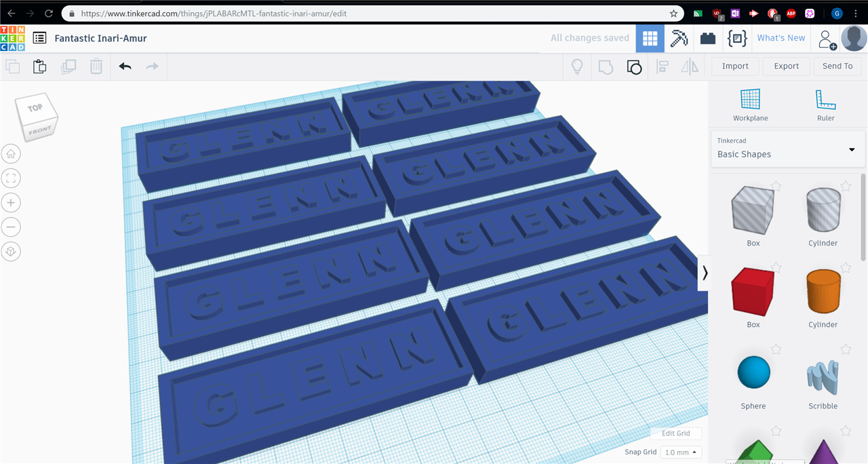Click the What's New link

(781, 38)
